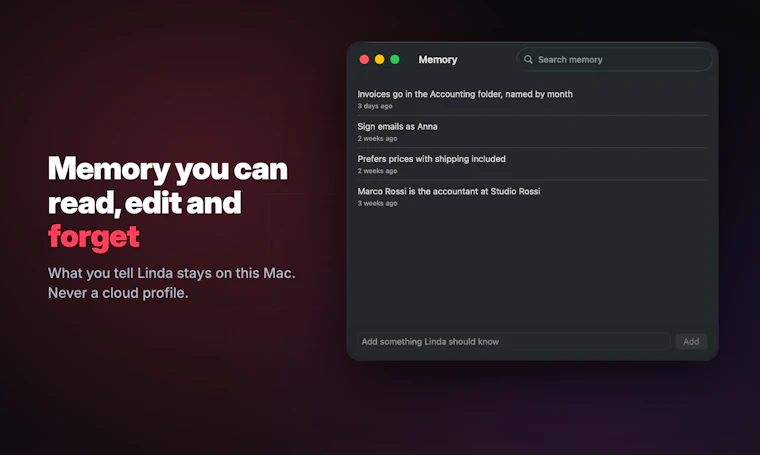Maximize the Memory window with green button

pos(395,59)
